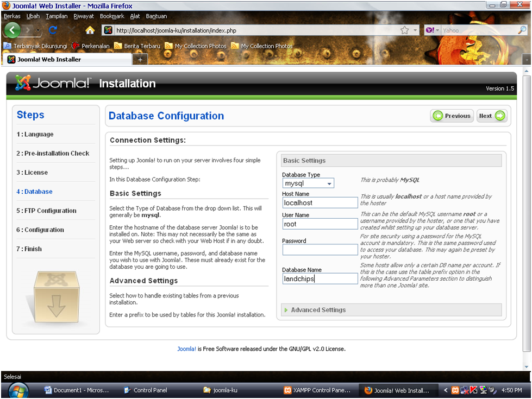
Task: Switch to Control Panel taskbar item
Action: (x=146, y=390)
